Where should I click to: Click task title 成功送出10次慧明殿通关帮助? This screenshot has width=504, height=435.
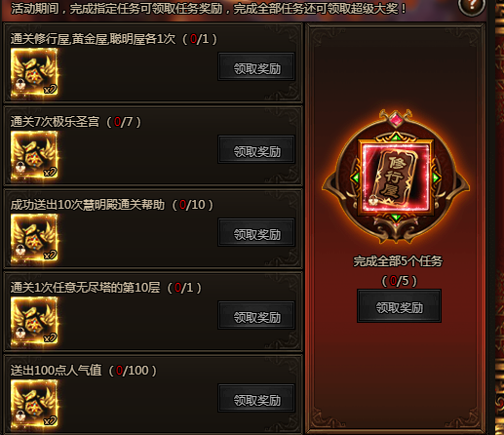[x=88, y=205]
